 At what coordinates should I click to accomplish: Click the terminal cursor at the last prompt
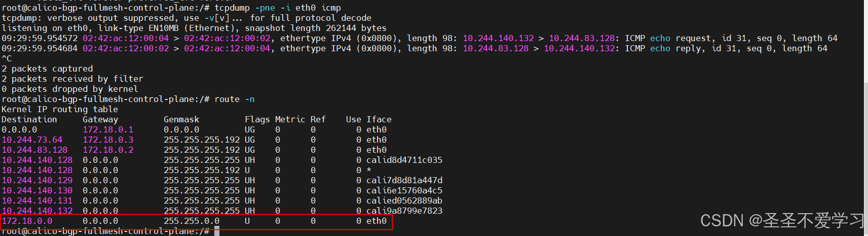pos(217,231)
